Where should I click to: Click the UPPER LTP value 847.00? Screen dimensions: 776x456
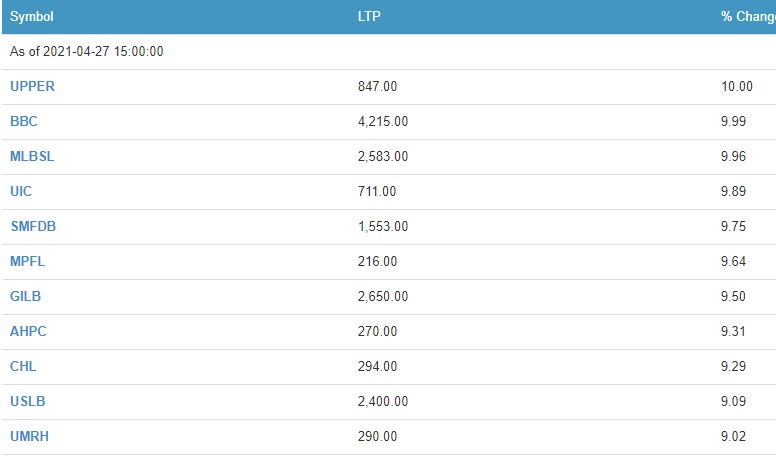click(377, 87)
